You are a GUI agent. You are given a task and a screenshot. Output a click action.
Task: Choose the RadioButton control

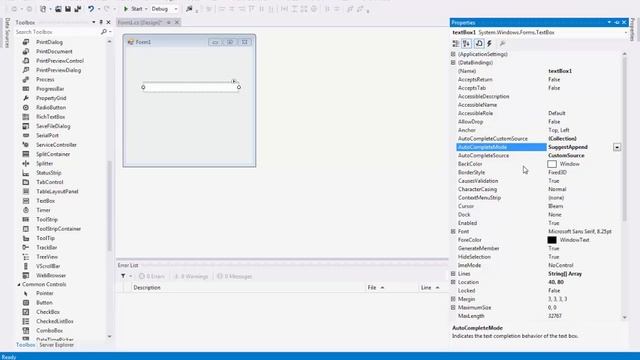tap(51, 107)
